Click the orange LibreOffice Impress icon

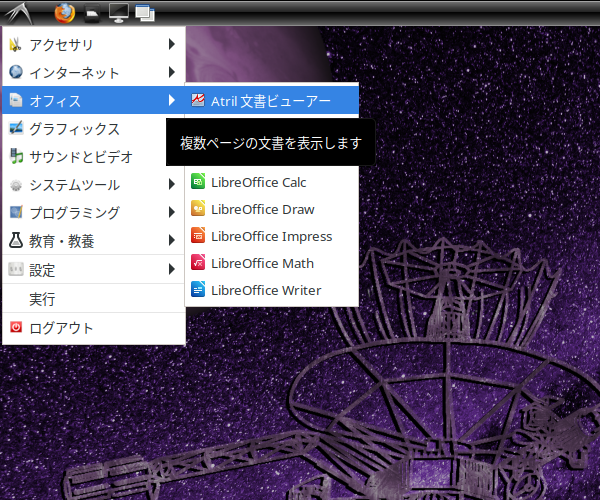(198, 236)
